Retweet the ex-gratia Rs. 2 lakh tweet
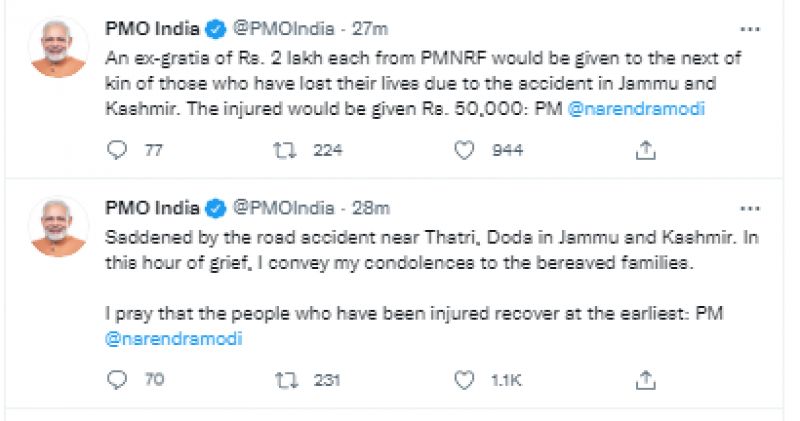The height and width of the screenshot is (421, 800). coord(284,150)
